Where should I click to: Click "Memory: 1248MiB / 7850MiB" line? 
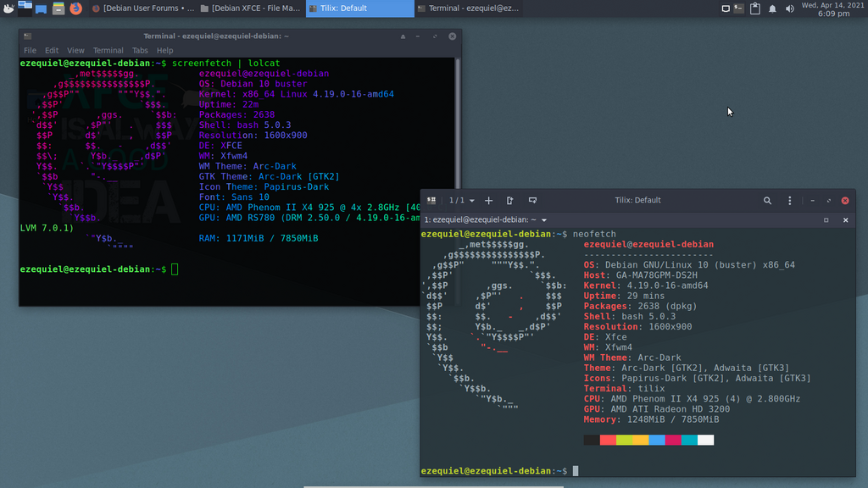pos(651,419)
